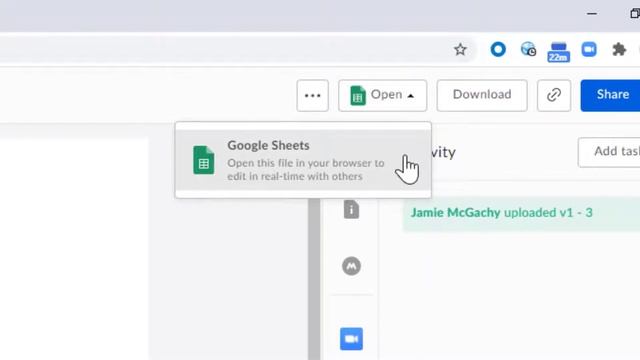640x360 pixels.
Task: Open the Zoom extension in browser toolbar
Action: (x=589, y=50)
